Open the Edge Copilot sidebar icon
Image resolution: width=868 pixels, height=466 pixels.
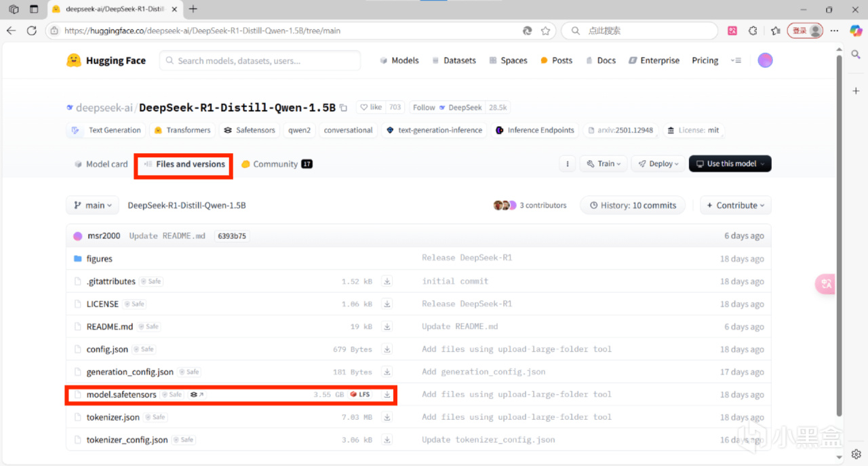coord(856,30)
